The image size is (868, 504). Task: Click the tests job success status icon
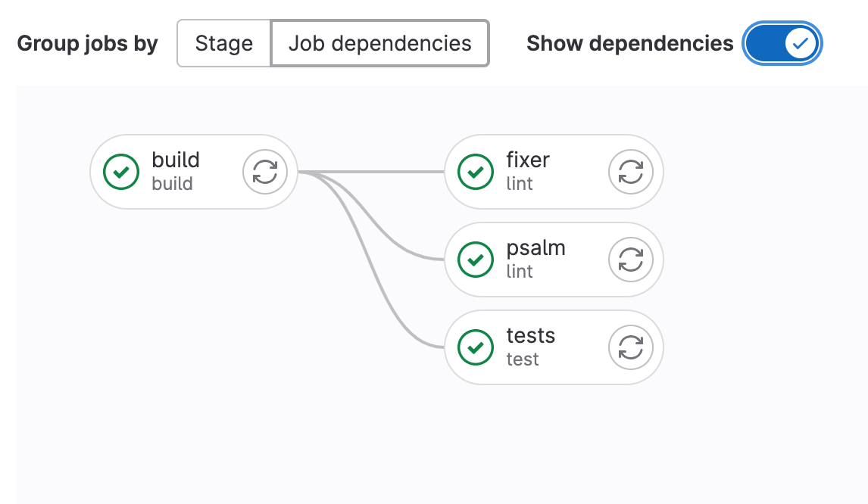click(475, 347)
